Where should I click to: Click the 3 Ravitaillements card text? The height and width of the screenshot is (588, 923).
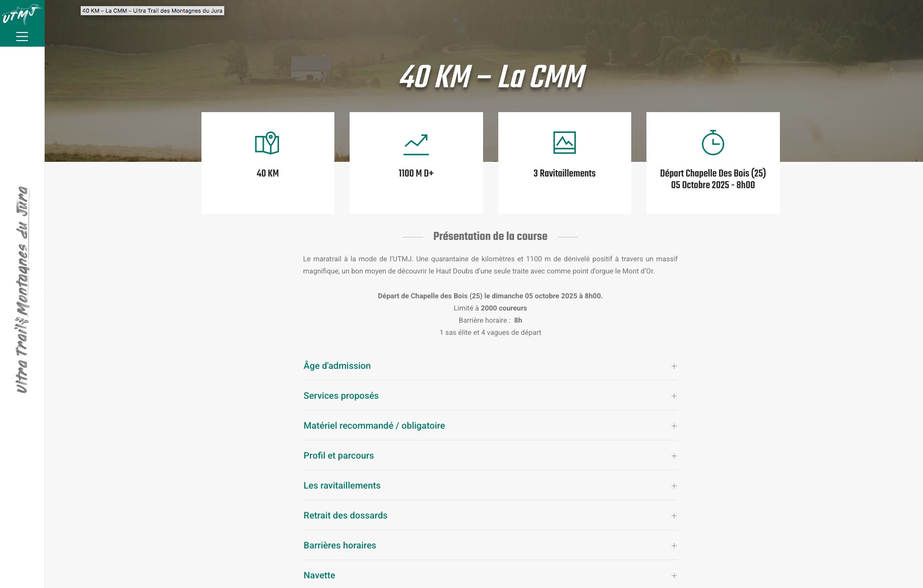tap(564, 174)
